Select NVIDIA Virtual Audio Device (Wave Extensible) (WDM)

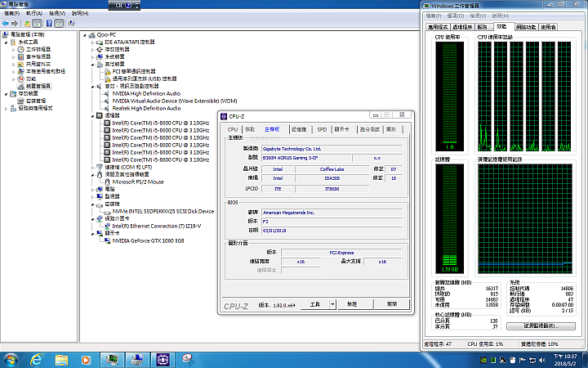coord(175,101)
